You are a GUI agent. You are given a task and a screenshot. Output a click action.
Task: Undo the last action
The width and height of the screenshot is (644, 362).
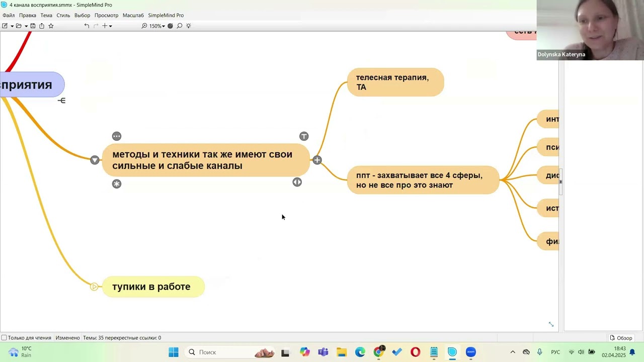coord(87,26)
